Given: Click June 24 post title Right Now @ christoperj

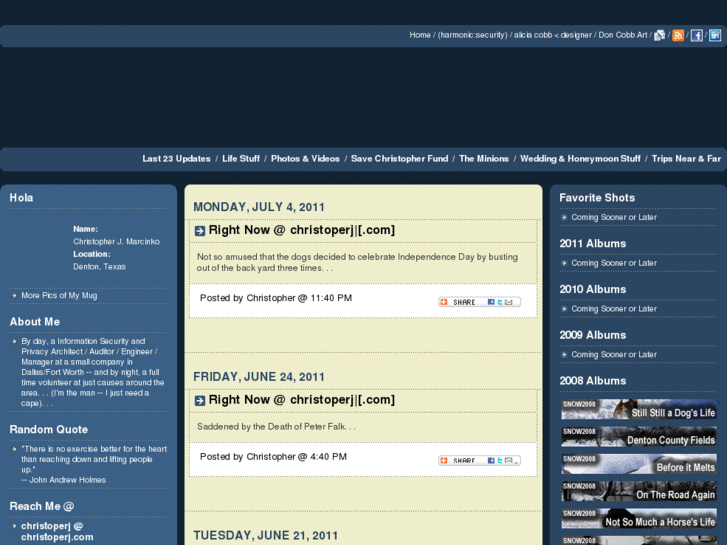Looking at the screenshot, I should pyautogui.click(x=301, y=400).
